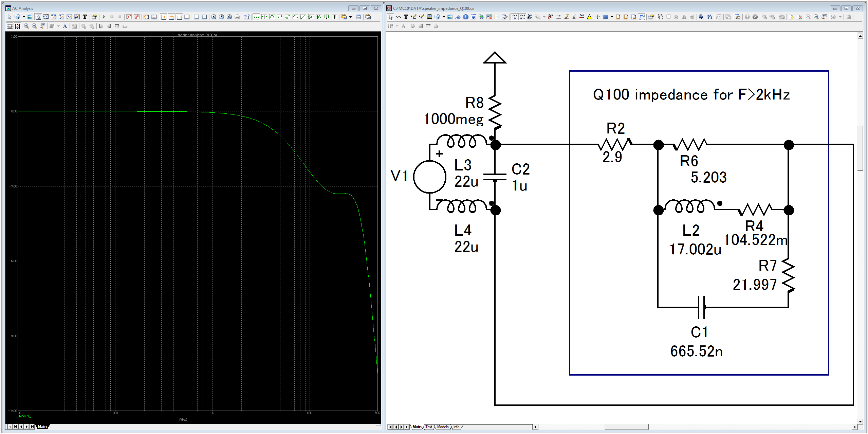Click the pause analysis icon in AC Analysis toolbar
This screenshot has height=434, width=868.
pos(119,17)
